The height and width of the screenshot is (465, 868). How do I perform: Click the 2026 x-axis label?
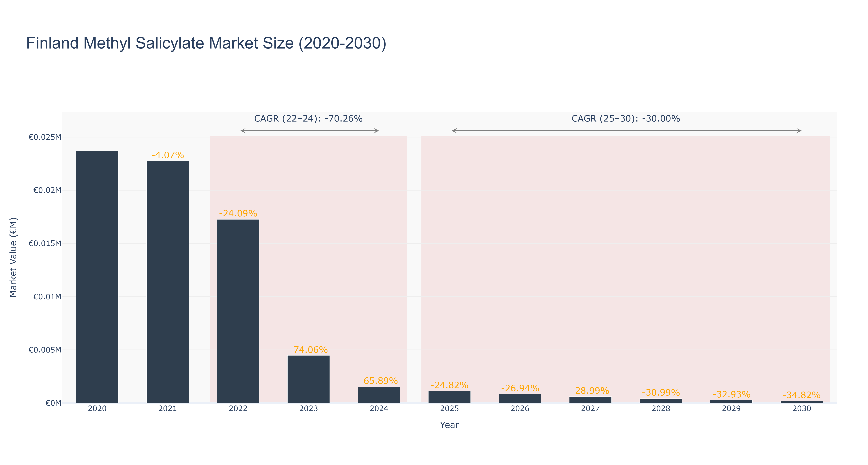tap(520, 409)
